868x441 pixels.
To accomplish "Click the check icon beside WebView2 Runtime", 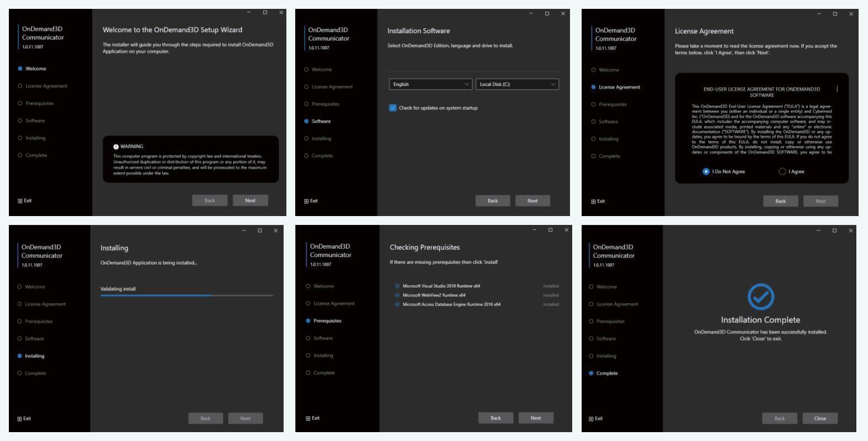I will [397, 295].
